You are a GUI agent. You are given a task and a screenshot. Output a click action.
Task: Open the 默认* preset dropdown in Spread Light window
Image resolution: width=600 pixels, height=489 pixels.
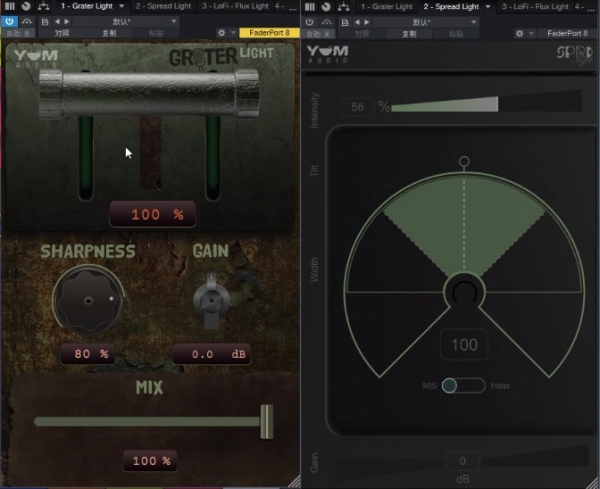(426, 22)
